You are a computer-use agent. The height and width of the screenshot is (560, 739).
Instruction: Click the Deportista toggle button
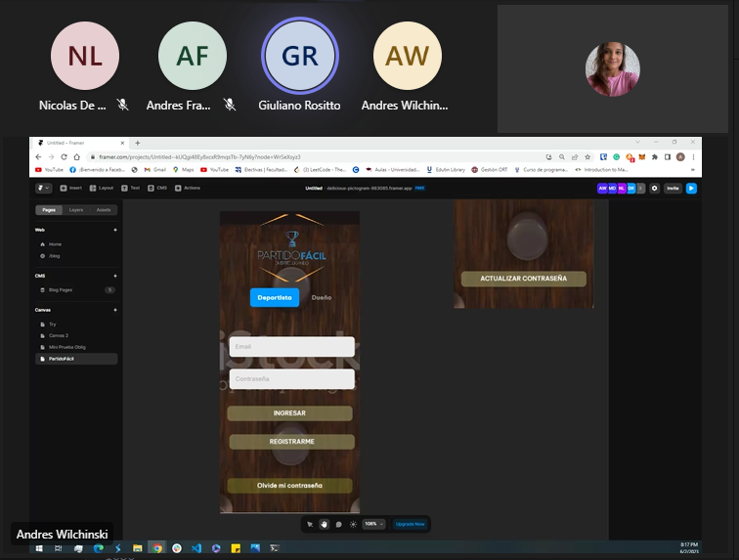pos(275,297)
